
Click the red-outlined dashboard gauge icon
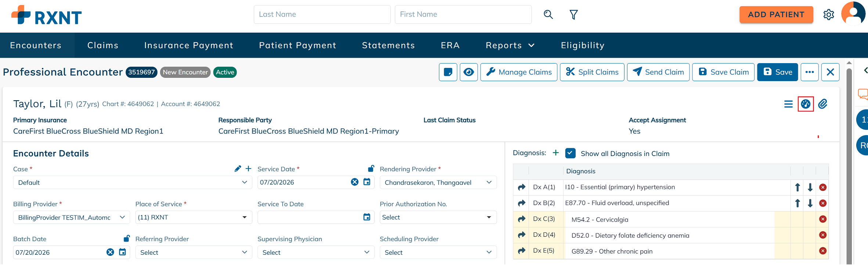pyautogui.click(x=806, y=104)
